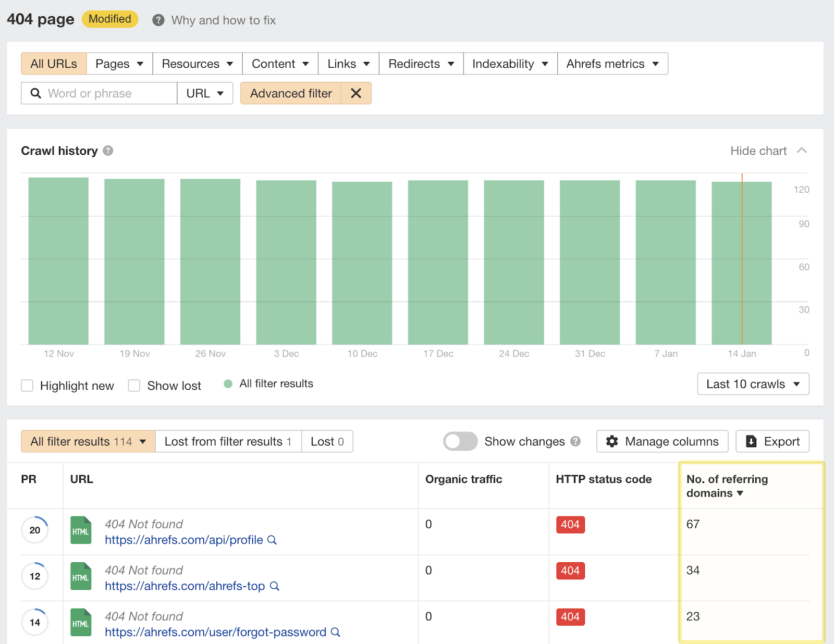Image resolution: width=834 pixels, height=644 pixels.
Task: Click the HTML file icon for ahrefs-top
Action: 81,576
